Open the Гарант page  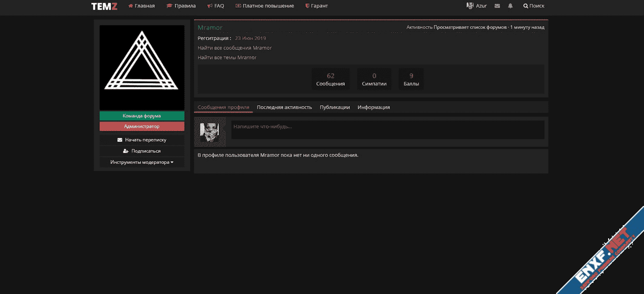click(x=316, y=6)
